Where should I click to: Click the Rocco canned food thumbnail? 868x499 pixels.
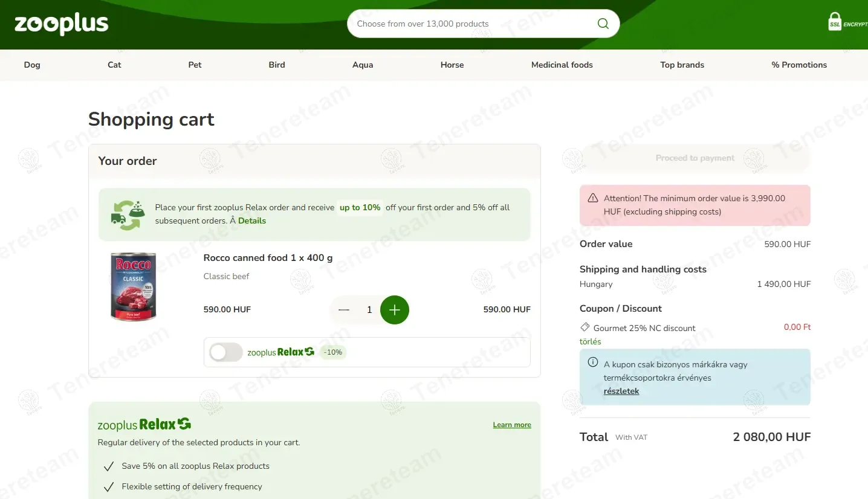[x=133, y=286]
